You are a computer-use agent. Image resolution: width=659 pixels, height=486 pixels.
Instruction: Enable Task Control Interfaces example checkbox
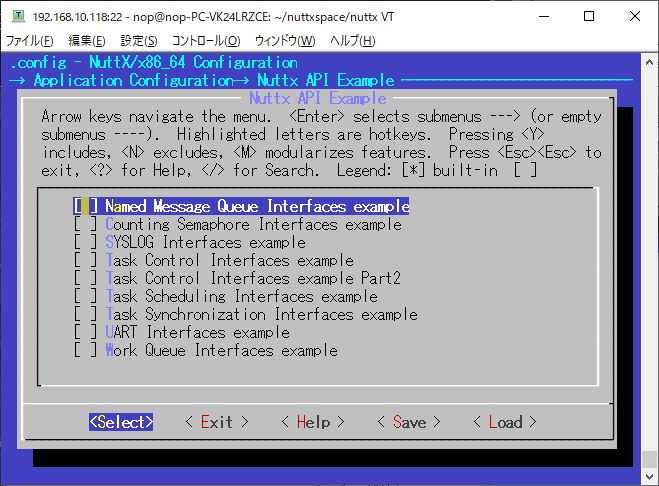85,260
